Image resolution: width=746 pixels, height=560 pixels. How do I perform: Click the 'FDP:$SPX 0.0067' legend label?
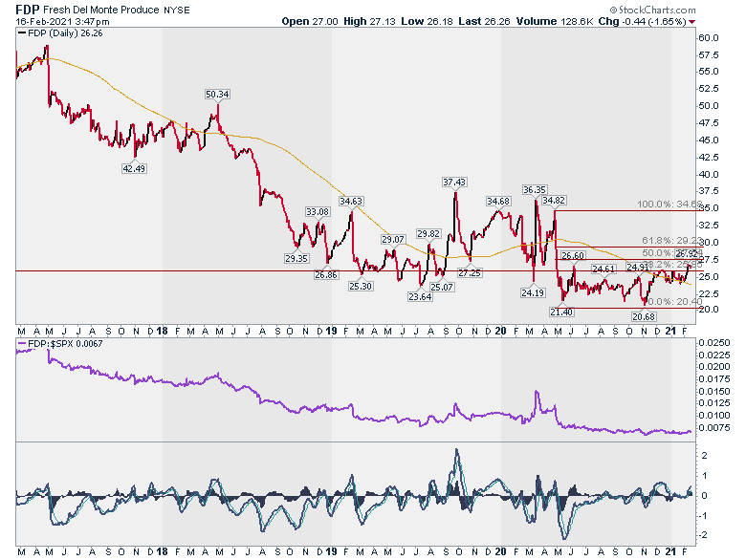pos(60,344)
